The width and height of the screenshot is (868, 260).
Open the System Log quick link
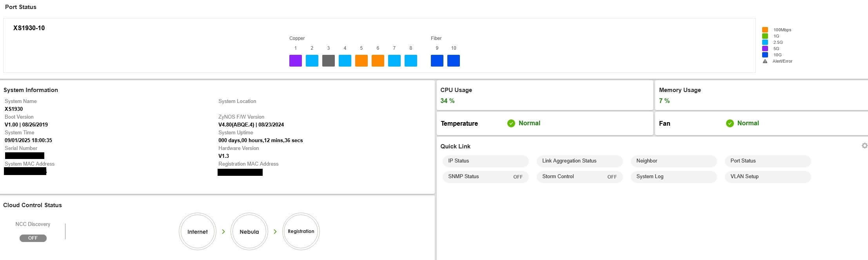673,177
